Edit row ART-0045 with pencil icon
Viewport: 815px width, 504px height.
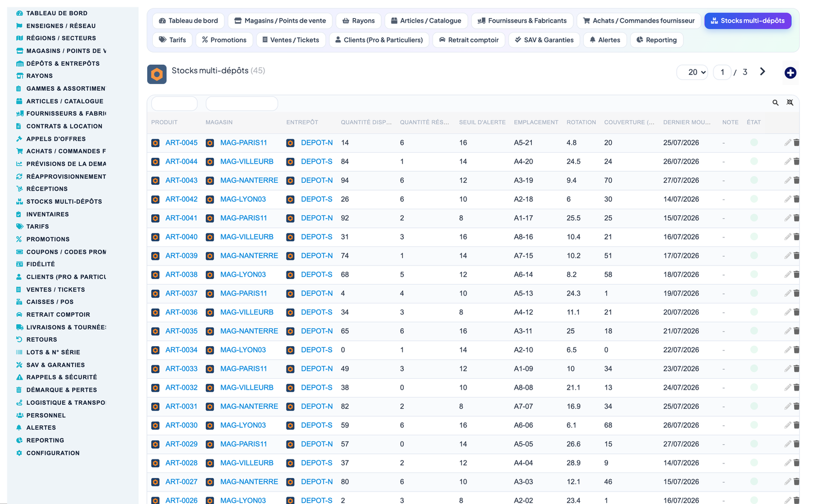pos(787,143)
